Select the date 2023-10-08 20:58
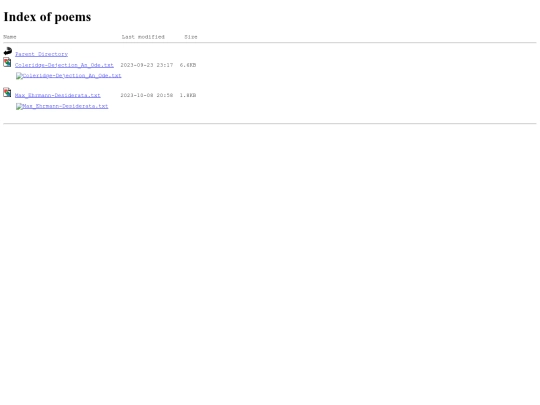 point(147,95)
